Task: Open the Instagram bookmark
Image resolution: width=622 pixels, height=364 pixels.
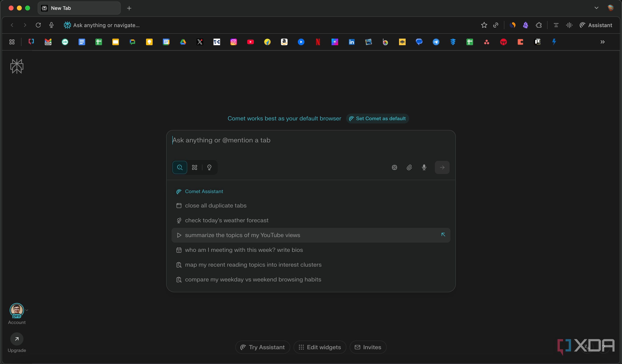Action: point(233,42)
